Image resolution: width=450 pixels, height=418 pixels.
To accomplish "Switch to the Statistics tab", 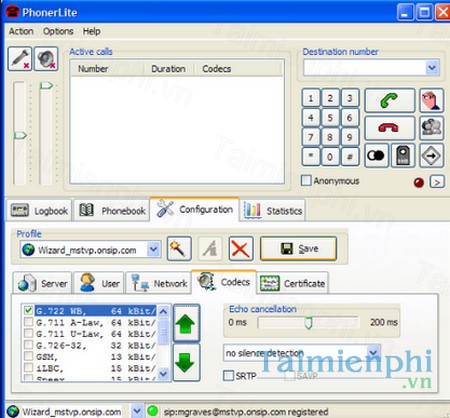I will (x=273, y=211).
